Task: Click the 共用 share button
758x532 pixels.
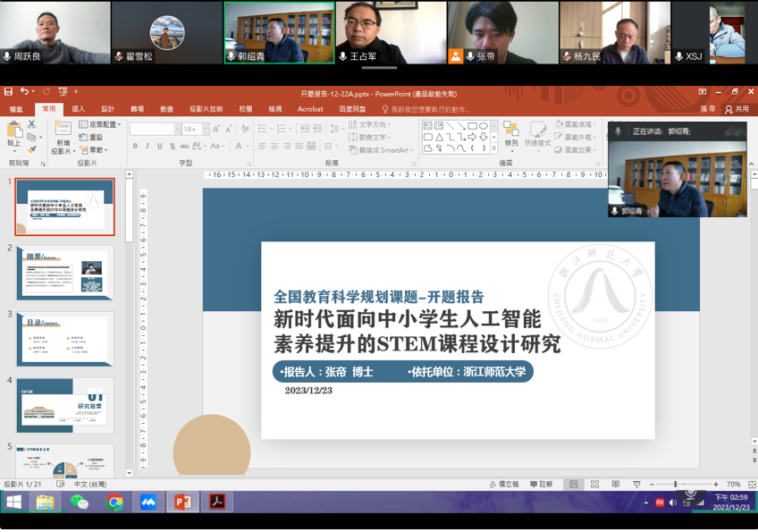Action: tap(737, 109)
